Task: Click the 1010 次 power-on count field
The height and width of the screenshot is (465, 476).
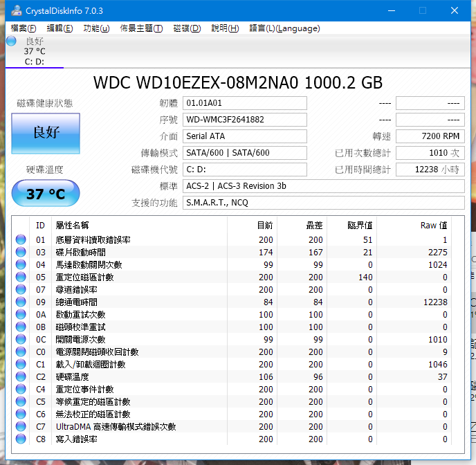Action: 430,153
